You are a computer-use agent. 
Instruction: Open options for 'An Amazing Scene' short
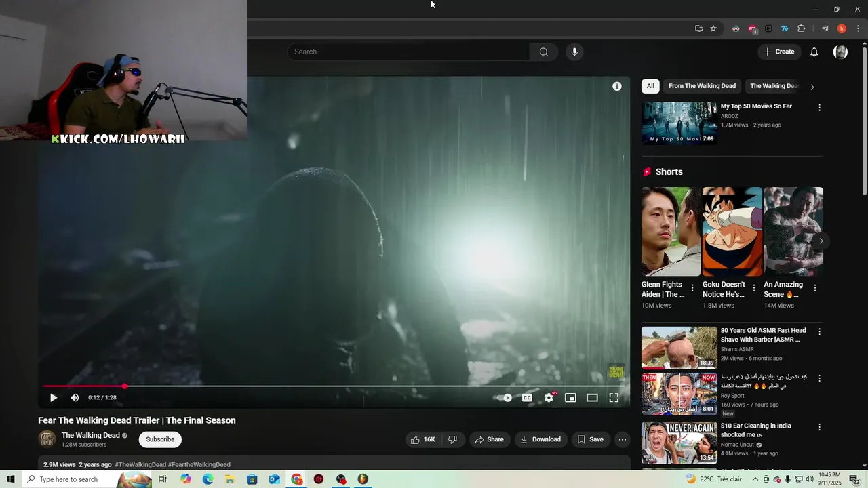814,288
